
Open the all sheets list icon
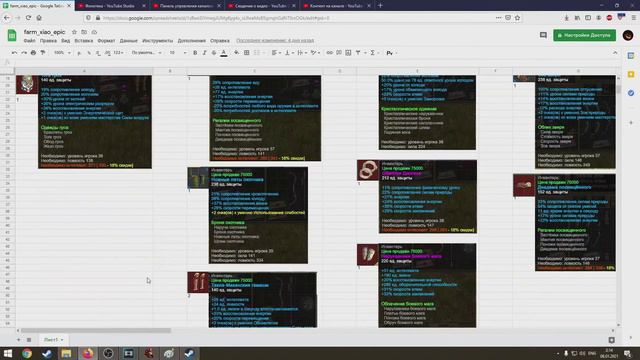[29, 340]
